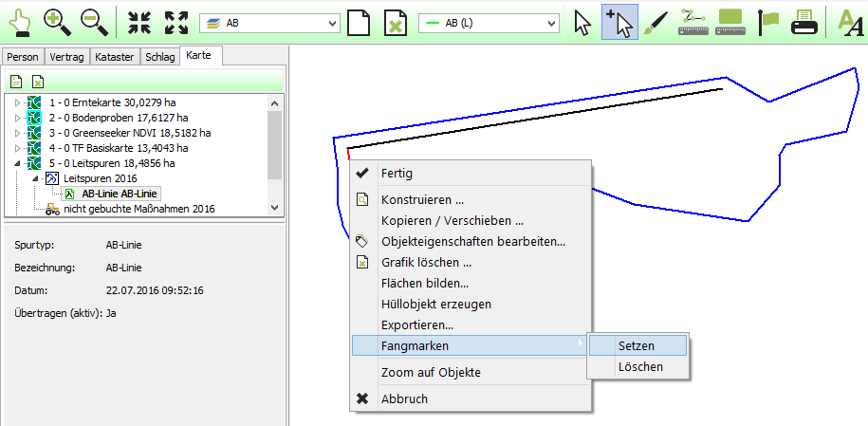This screenshot has height=426, width=868.
Task: Click the outward-arrows full extent icon
Action: [x=175, y=23]
